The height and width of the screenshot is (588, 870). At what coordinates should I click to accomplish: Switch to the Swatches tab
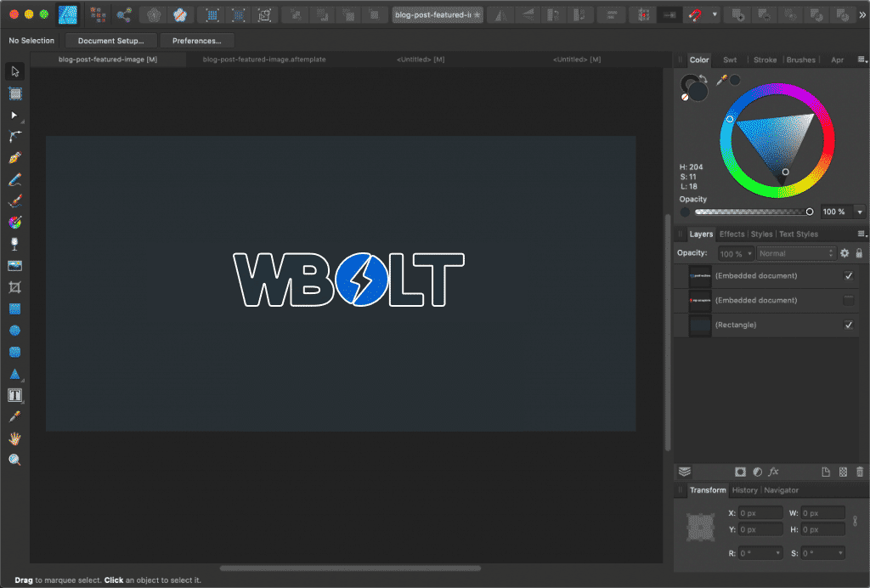tap(730, 60)
